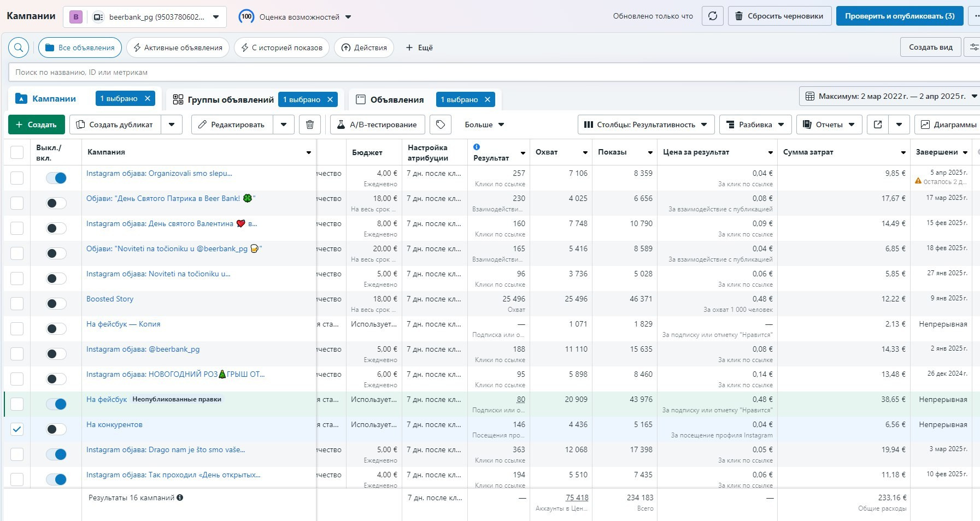The image size is (980, 521).
Task: Click the Проверить и опубликовать button
Action: point(899,16)
